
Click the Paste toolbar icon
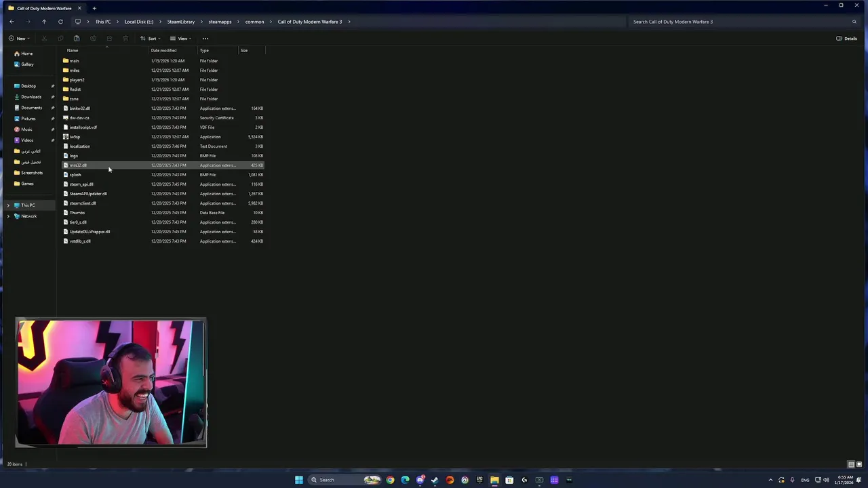(77, 39)
